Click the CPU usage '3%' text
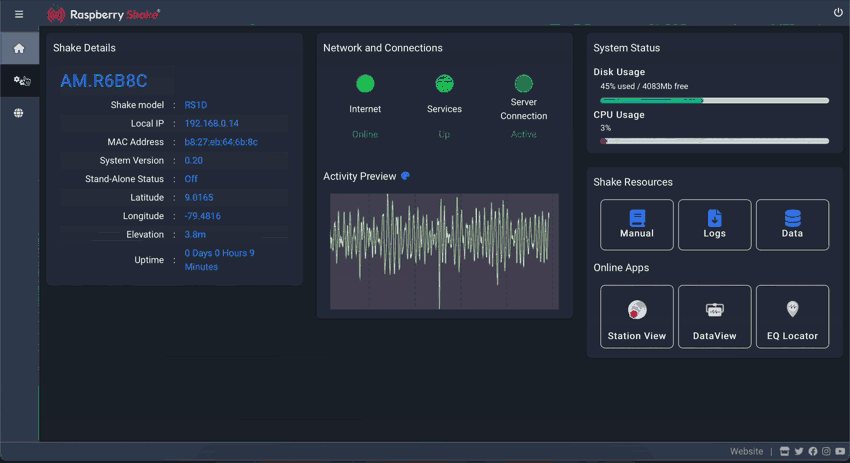 [x=606, y=128]
